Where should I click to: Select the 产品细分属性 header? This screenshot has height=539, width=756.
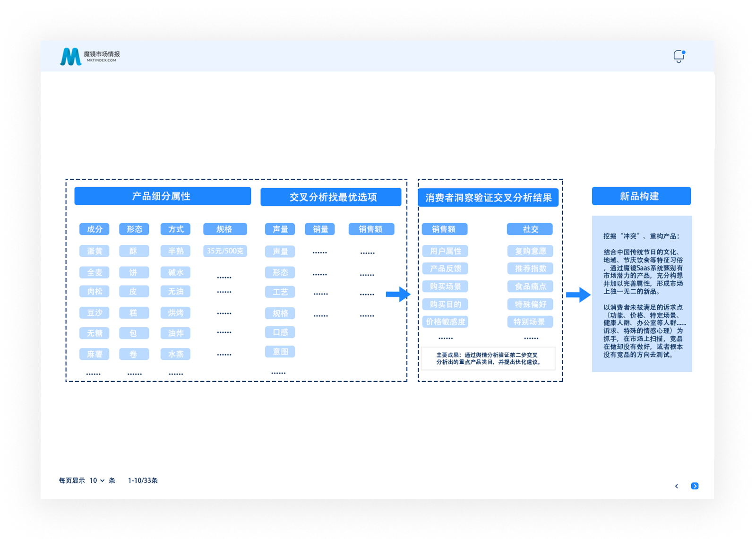pos(163,196)
